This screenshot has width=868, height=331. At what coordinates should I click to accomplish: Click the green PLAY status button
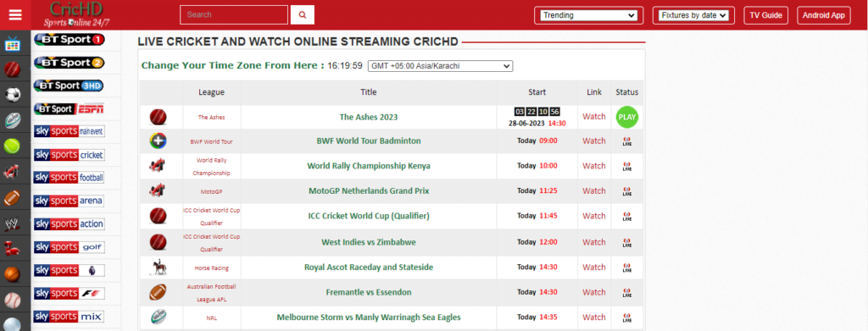[x=626, y=117]
